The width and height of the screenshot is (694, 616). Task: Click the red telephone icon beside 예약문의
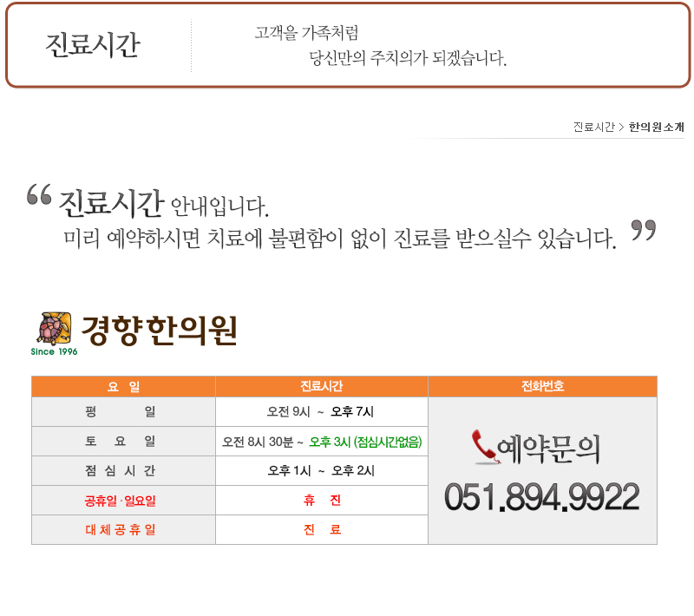[485, 447]
